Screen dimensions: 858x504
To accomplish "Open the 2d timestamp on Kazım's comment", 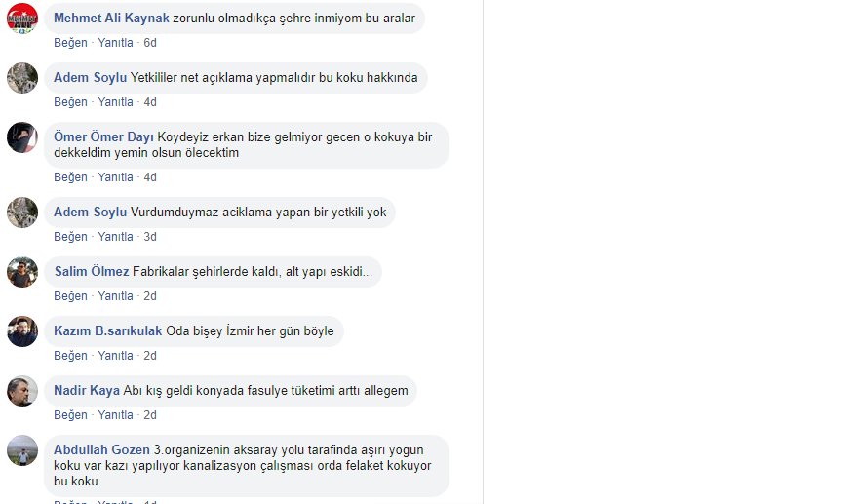I will 150,356.
